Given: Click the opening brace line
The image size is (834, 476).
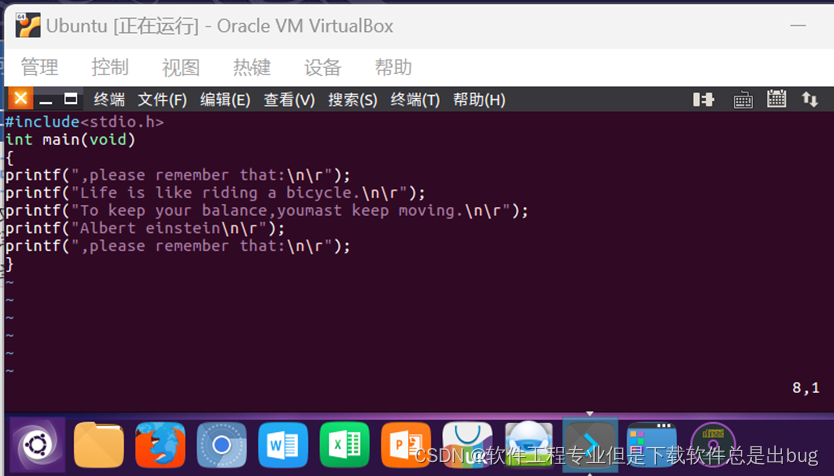Looking at the screenshot, I should [10, 157].
